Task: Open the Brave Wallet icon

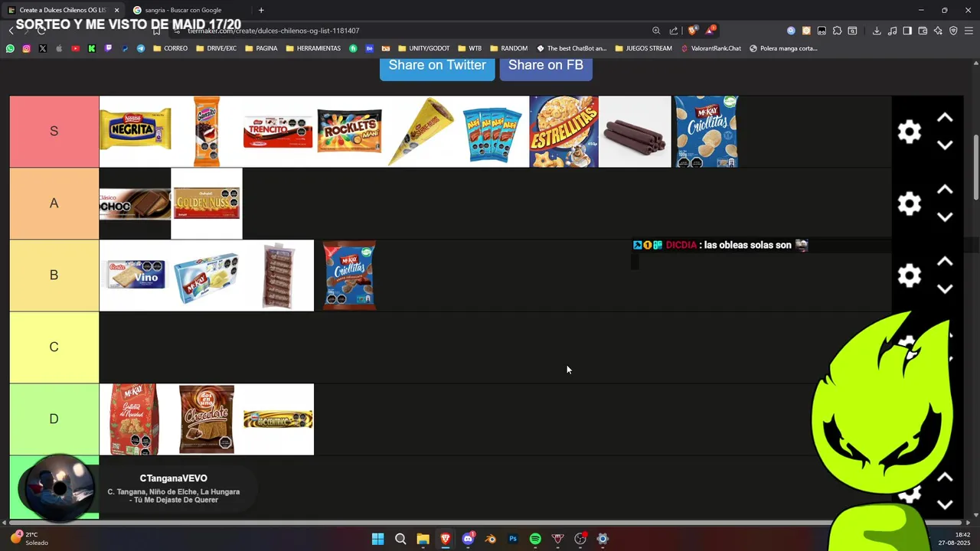Action: pos(923,31)
